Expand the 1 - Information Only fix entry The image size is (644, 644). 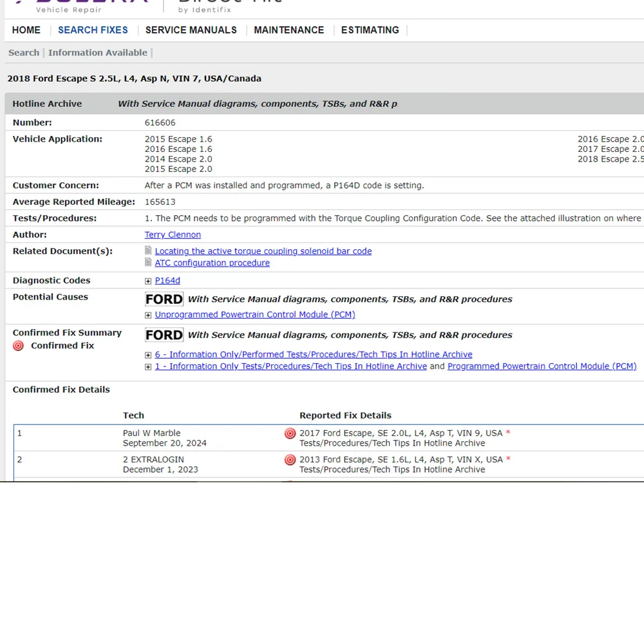148,367
